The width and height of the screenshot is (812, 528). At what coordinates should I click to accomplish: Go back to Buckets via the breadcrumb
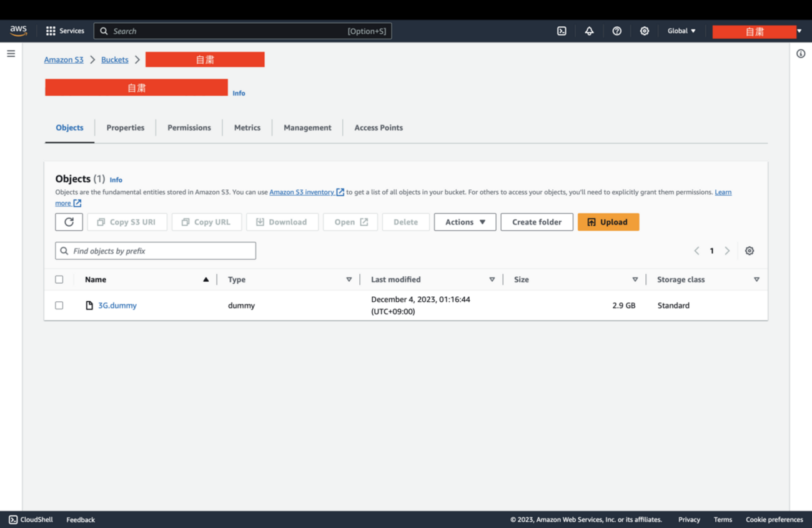[115, 60]
